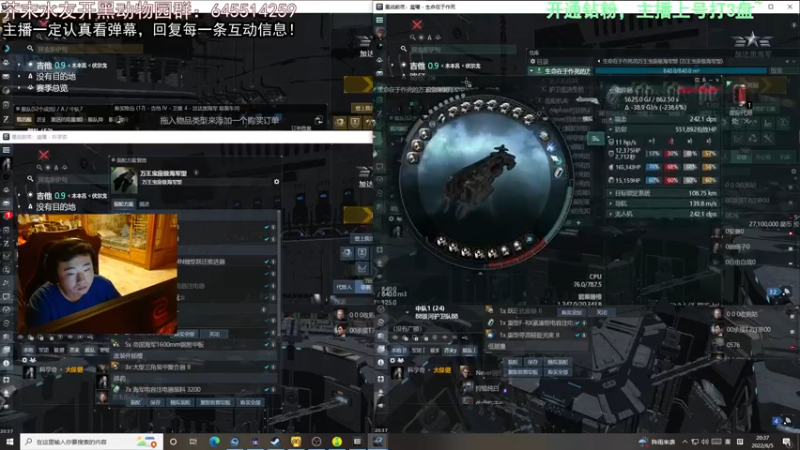Click search field in top-left game window
This screenshot has width=800, height=450.
(89, 48)
